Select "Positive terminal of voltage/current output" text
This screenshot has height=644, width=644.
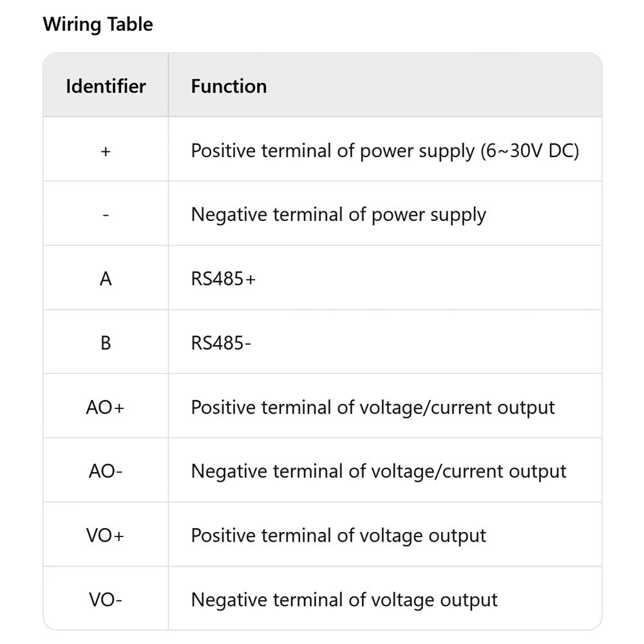click(x=373, y=408)
